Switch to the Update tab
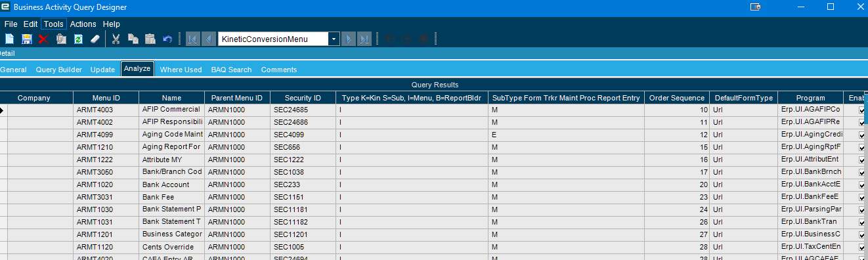 [x=102, y=70]
